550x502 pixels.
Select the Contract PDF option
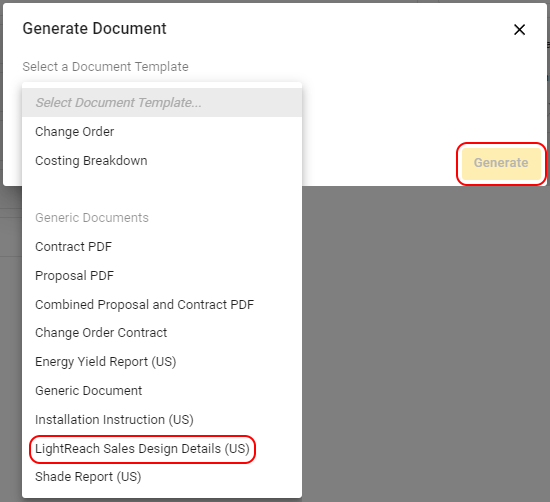click(162, 247)
